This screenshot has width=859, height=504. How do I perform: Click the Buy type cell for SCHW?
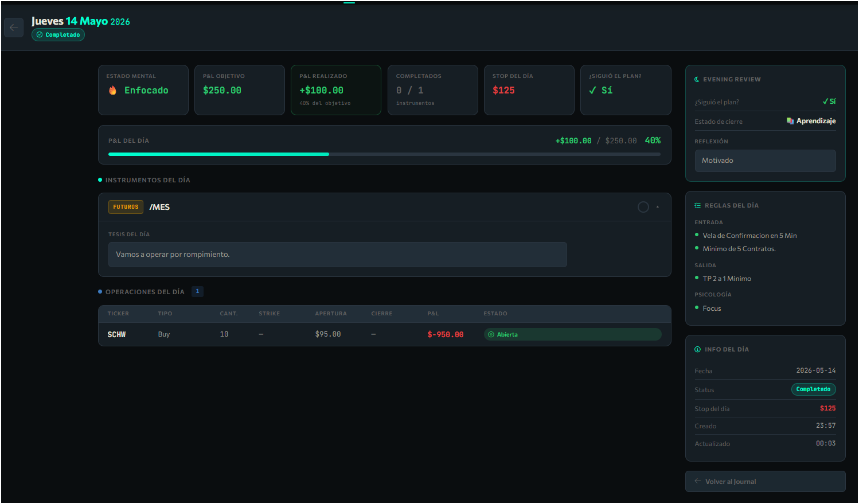[x=164, y=334]
